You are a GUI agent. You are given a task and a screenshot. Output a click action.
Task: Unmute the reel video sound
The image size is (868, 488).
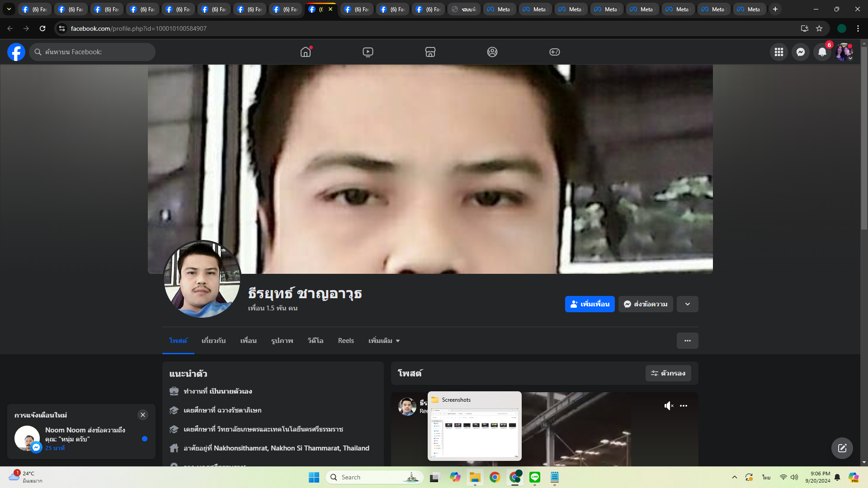pos(669,406)
